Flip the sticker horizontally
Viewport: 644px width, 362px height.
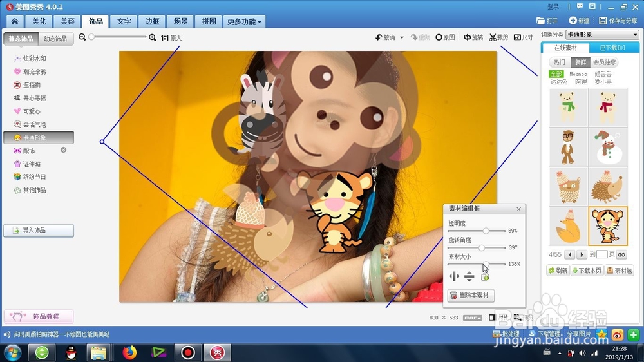point(454,276)
